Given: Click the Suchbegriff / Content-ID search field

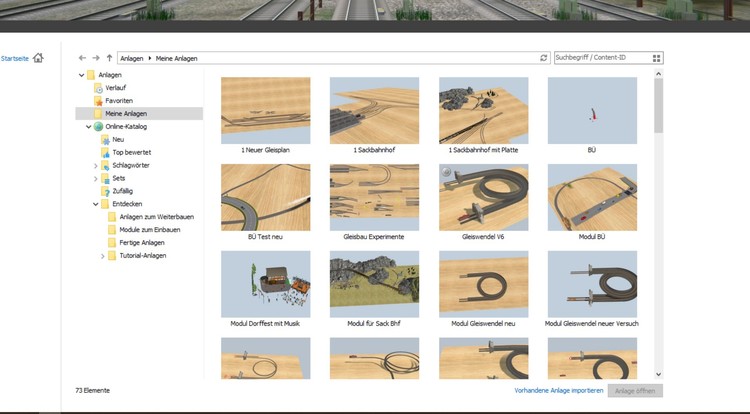Looking at the screenshot, I should tap(600, 58).
